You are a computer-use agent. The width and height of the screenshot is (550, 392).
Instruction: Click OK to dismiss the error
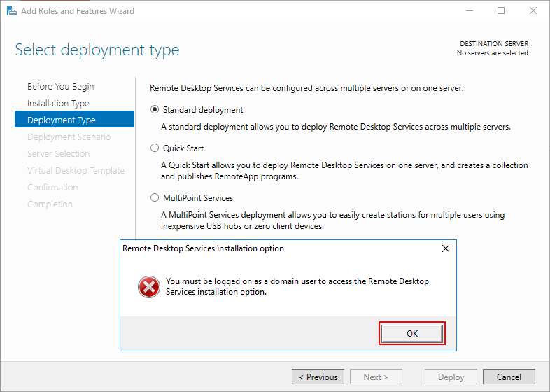click(411, 333)
